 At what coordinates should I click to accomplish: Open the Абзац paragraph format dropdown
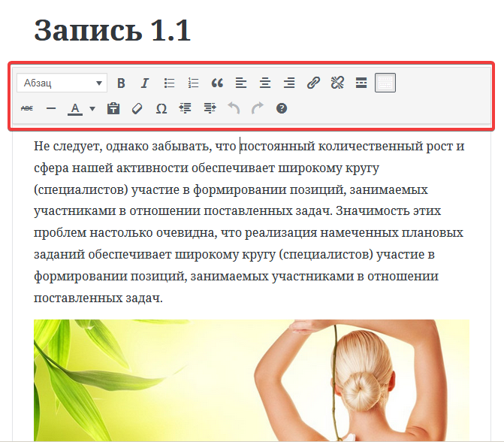(62, 83)
